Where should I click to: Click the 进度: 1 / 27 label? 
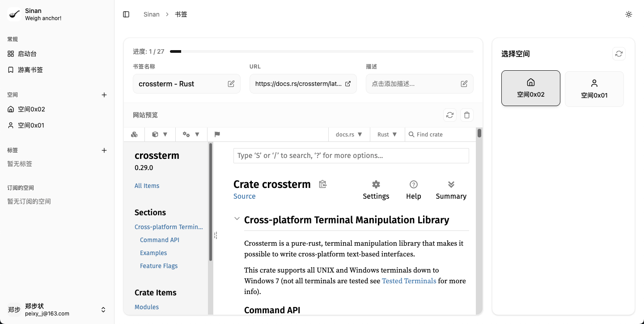148,51
